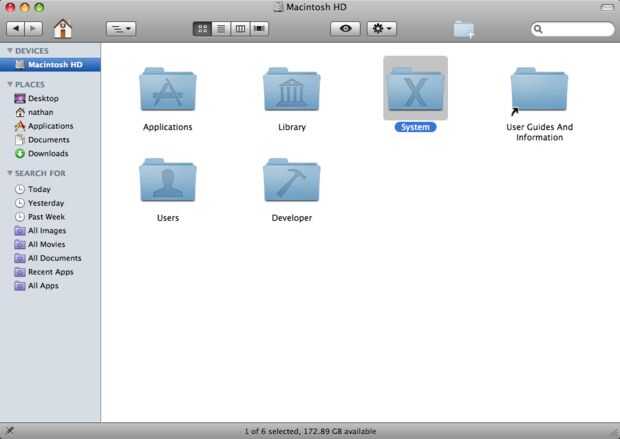This screenshot has height=439, width=620.
Task: Select the Developer folder icon
Action: click(292, 180)
